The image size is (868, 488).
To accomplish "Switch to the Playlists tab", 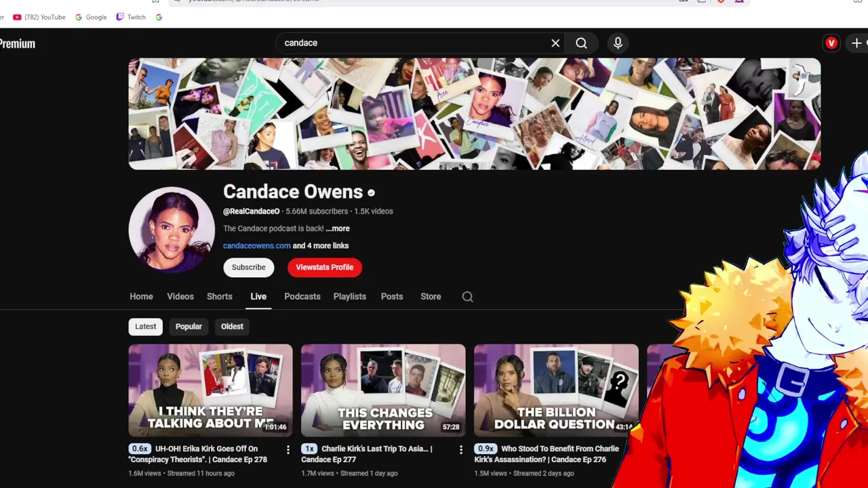I will pos(350,296).
